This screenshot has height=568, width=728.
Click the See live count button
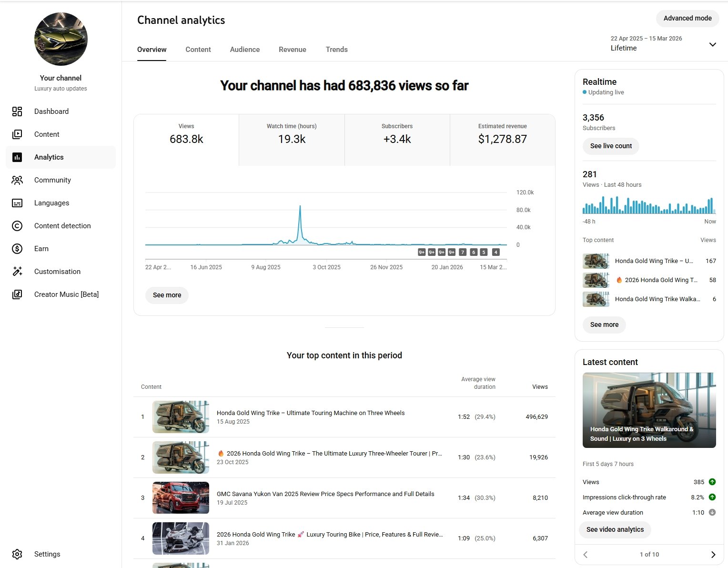[610, 146]
